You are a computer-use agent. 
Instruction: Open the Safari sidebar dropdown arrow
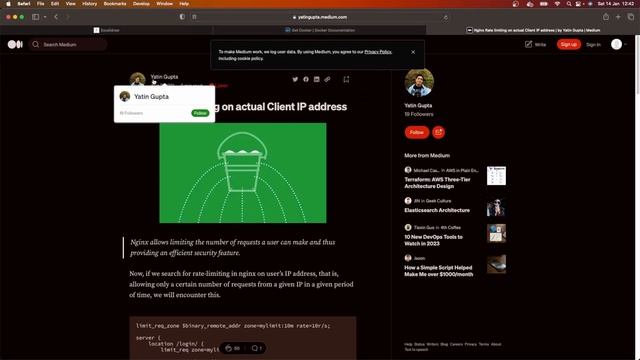tap(45, 17)
